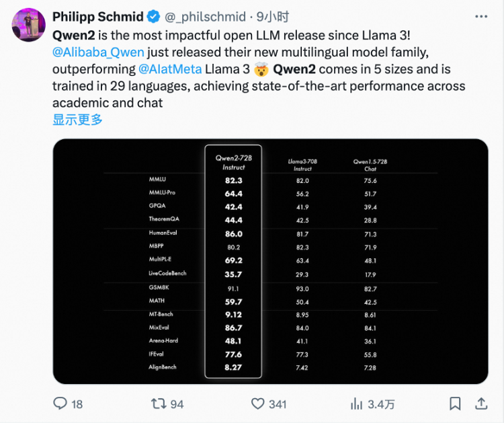Viewport: 504px width, 423px height.
Task: Click the repost count 94
Action: (177, 404)
